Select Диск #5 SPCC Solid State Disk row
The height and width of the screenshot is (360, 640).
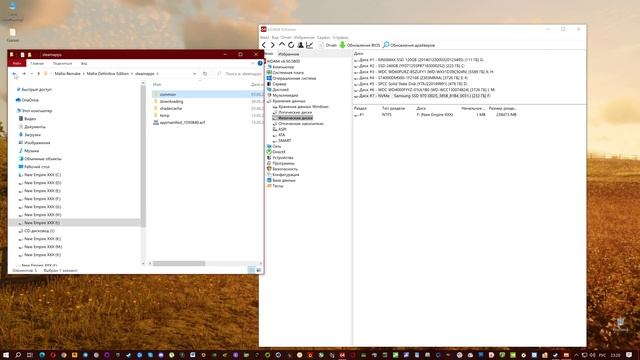411,84
